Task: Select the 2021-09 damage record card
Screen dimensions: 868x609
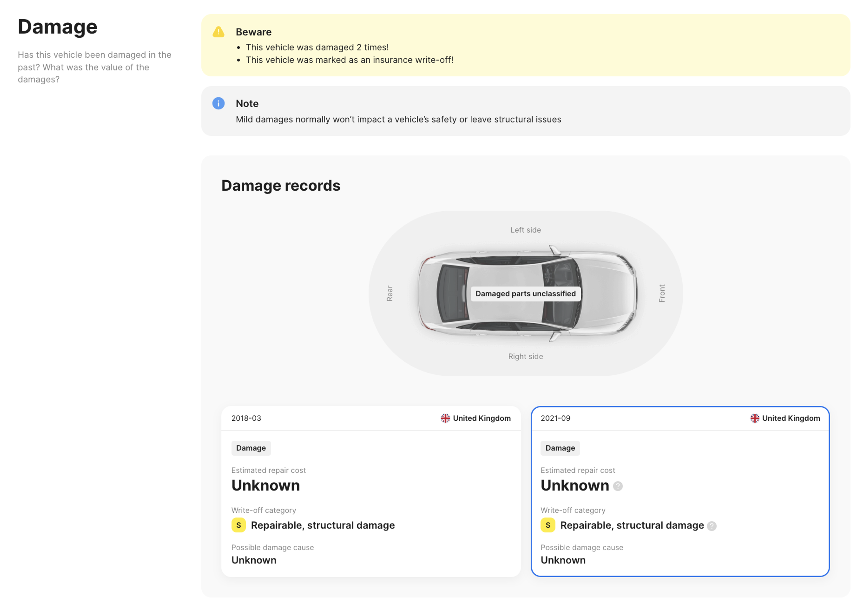Action: coord(680,491)
